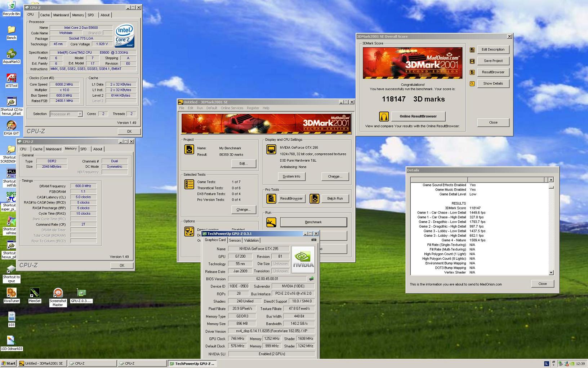The image size is (588, 368).
Task: Click the GPU Clock 746 MHz field
Action: pyautogui.click(x=238, y=338)
